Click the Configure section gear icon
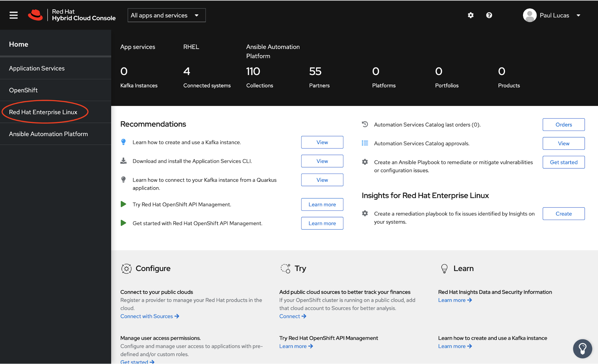The height and width of the screenshot is (364, 598). tap(126, 269)
